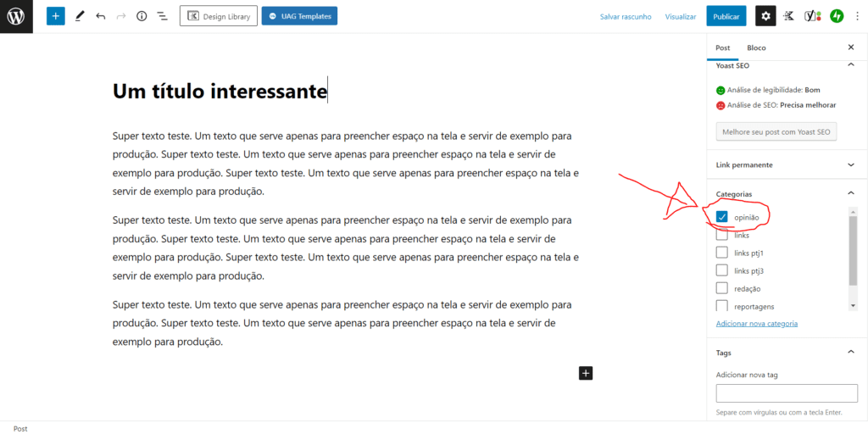Click the green Jetpack lightning icon
Image resolution: width=868 pixels, height=434 pixels.
pos(836,16)
